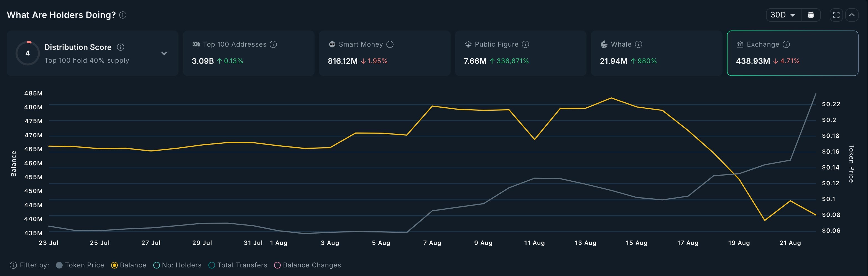Click the Distribution Score circular gauge

click(28, 53)
